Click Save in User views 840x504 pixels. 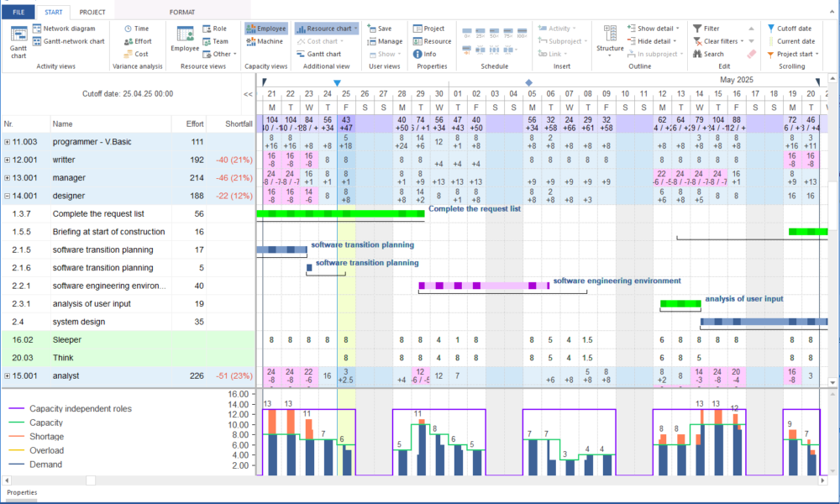(x=378, y=29)
